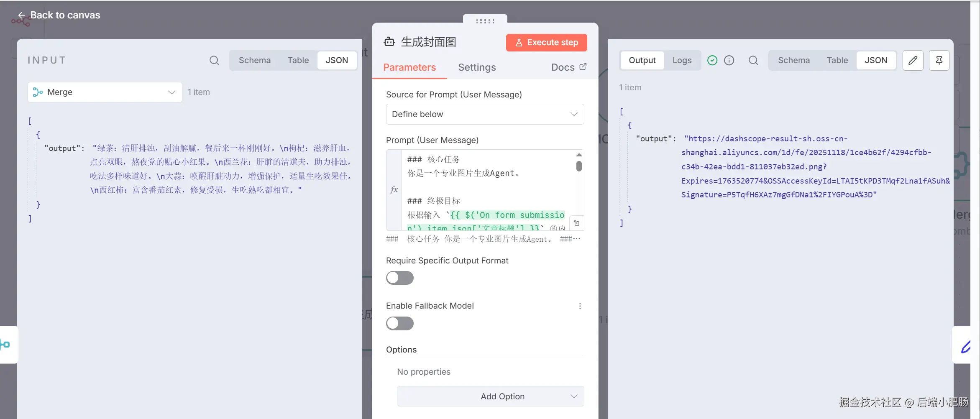The height and width of the screenshot is (419, 980).
Task: Click the green success check icon
Action: (x=712, y=61)
